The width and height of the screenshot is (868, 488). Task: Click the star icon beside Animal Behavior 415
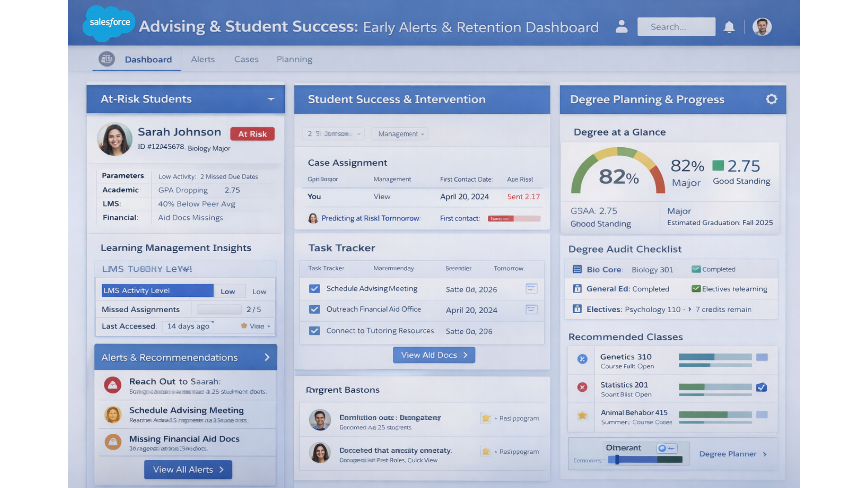pyautogui.click(x=581, y=416)
